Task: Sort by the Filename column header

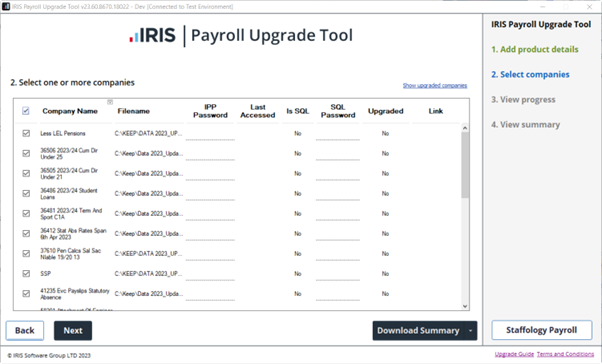Action: pyautogui.click(x=134, y=111)
